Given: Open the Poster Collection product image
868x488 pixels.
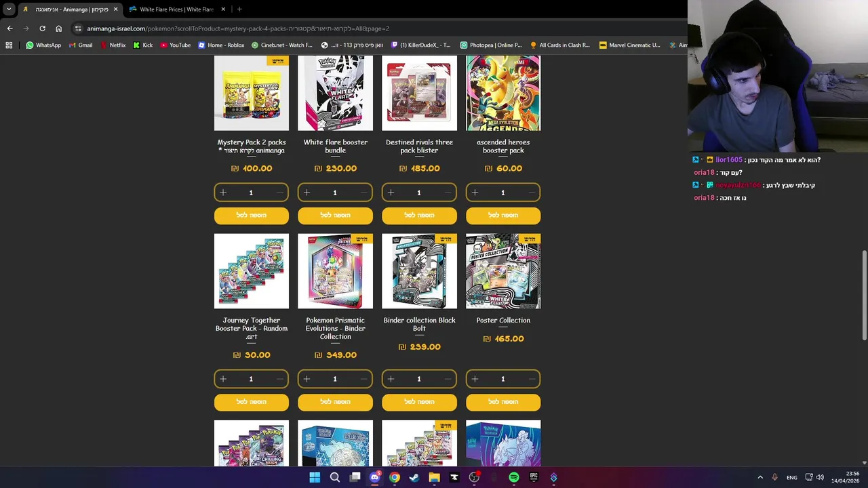Looking at the screenshot, I should coord(503,271).
